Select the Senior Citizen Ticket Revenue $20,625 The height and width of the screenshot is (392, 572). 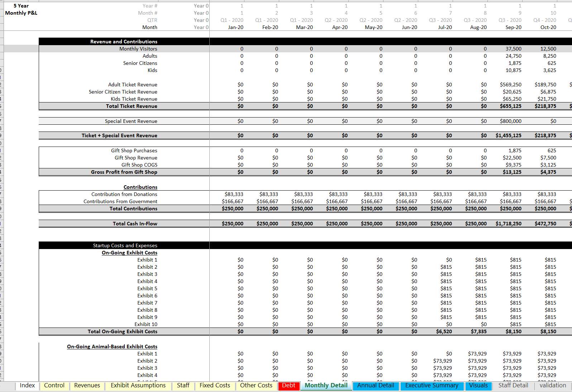512,92
